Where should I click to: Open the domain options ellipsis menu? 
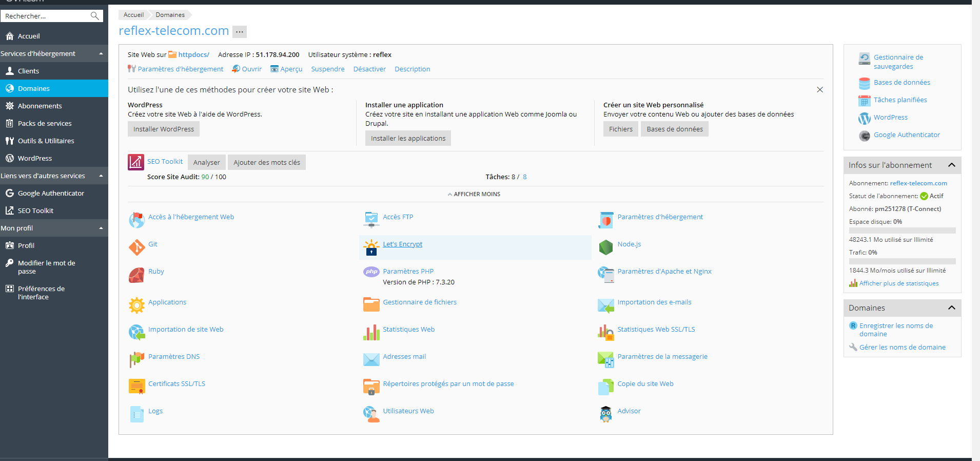(x=240, y=32)
